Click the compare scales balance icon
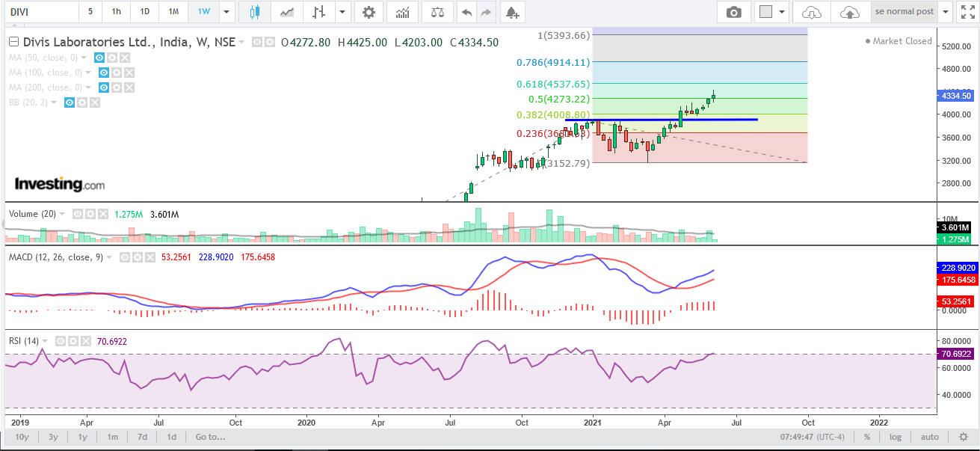This screenshot has height=451, width=980. coord(437,12)
